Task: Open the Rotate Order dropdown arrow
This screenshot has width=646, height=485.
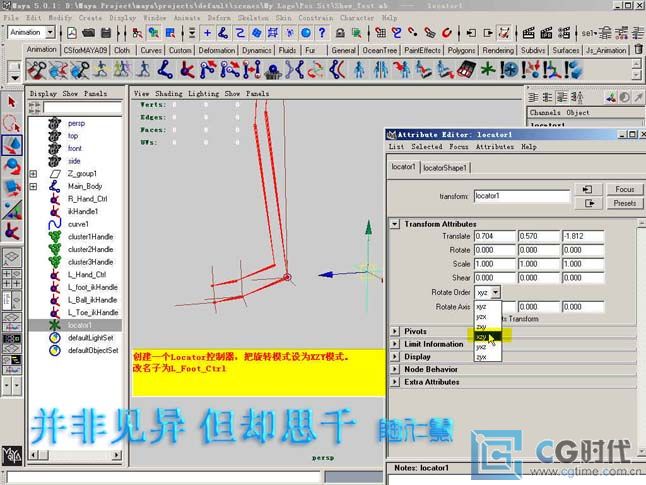Action: [496, 292]
